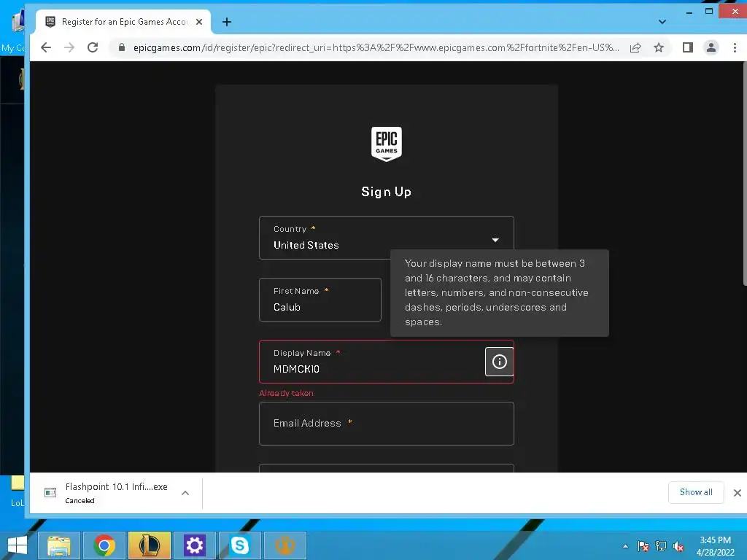747x560 pixels.
Task: Open the tab search chevron
Action: (662, 22)
